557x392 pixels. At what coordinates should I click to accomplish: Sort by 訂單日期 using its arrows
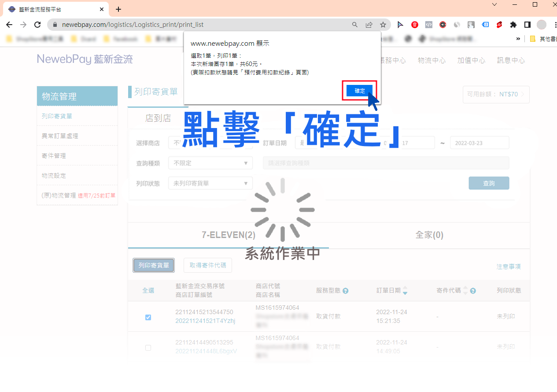(405, 290)
